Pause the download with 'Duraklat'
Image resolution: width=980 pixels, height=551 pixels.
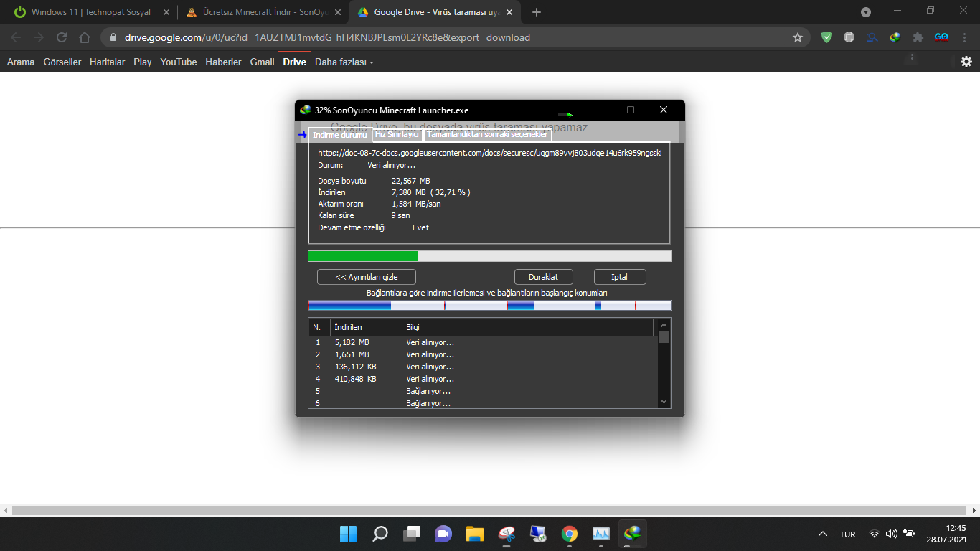[545, 277]
